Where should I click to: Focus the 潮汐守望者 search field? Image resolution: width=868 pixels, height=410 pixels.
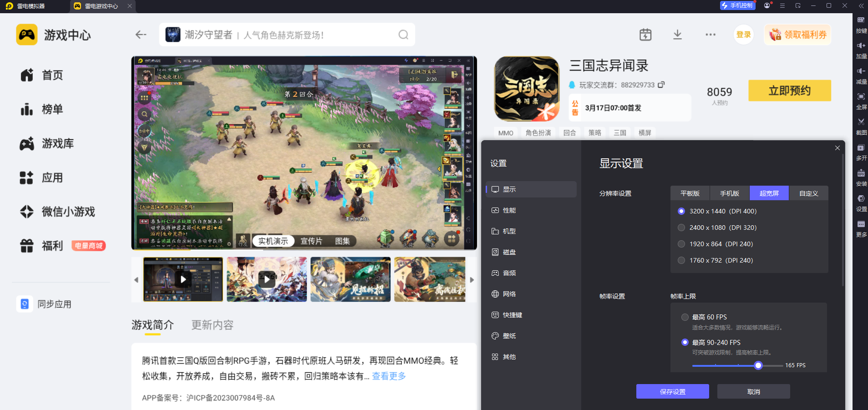click(287, 35)
